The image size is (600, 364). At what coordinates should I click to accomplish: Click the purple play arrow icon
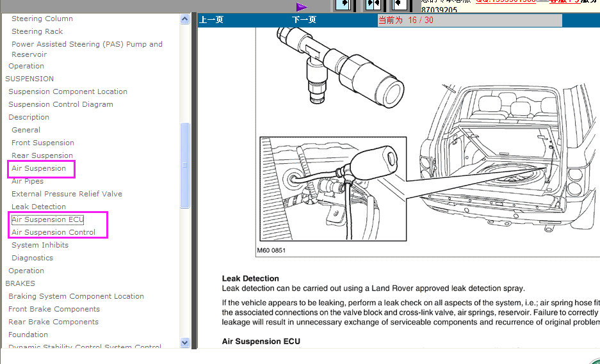[x=302, y=7]
